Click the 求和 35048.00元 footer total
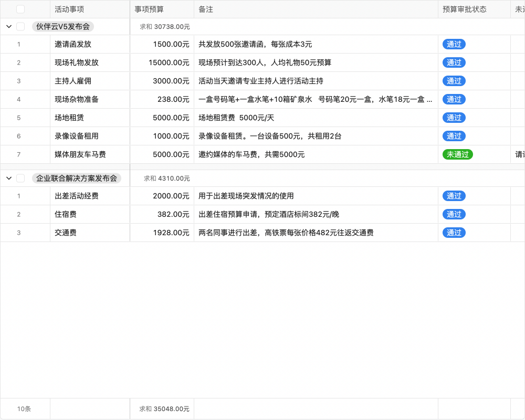The image size is (525, 420). (163, 408)
